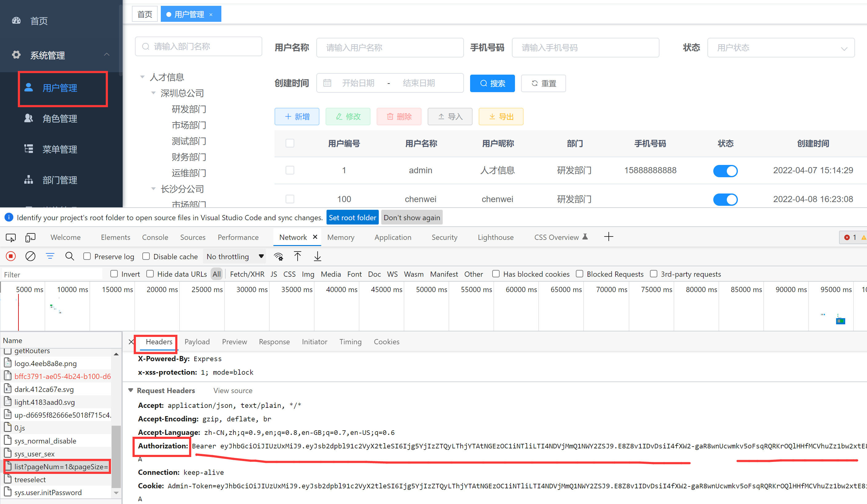Click the record network log icon
This screenshot has width=867, height=504.
[x=11, y=256]
